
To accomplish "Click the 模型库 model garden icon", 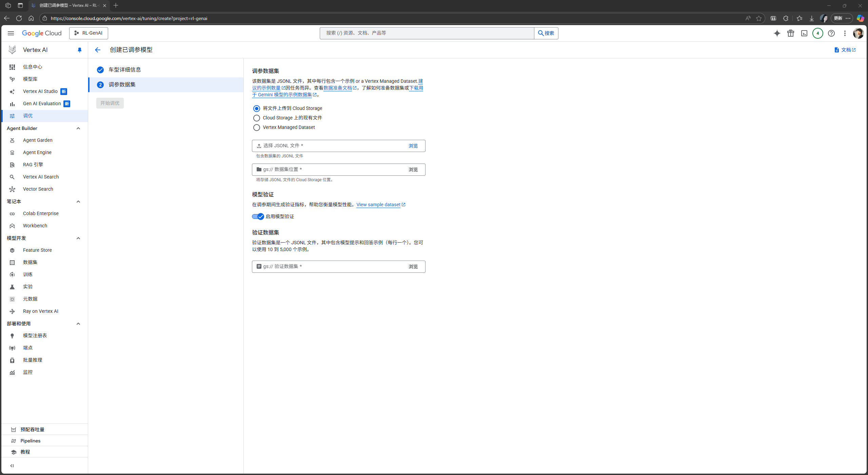I will point(12,79).
